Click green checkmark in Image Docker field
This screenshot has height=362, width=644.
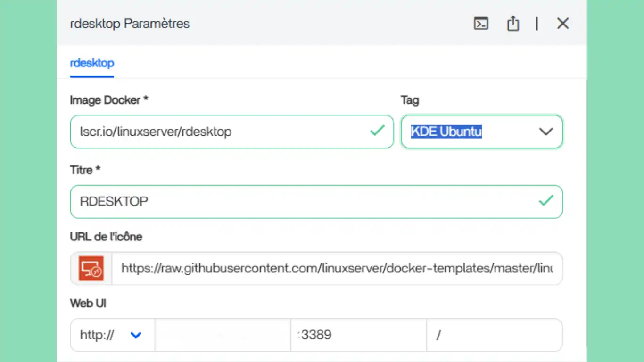[377, 131]
